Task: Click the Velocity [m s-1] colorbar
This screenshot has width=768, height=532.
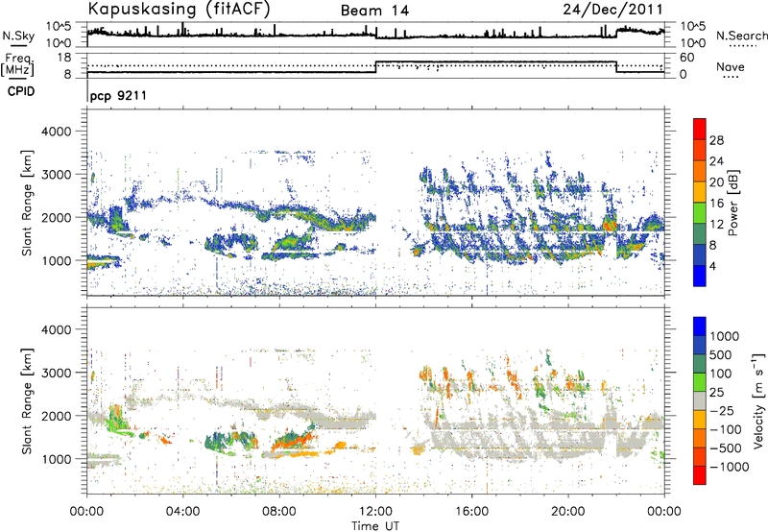Action: click(700, 400)
